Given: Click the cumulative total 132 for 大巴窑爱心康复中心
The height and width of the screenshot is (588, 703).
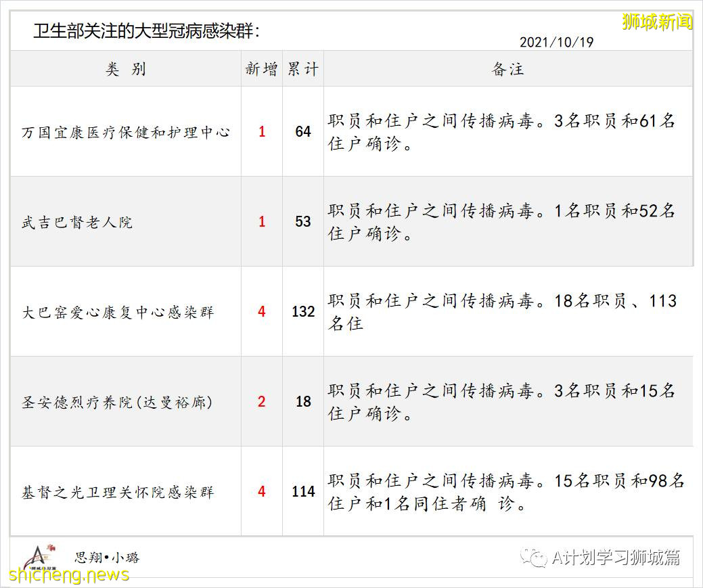Looking at the screenshot, I should coord(302,312).
